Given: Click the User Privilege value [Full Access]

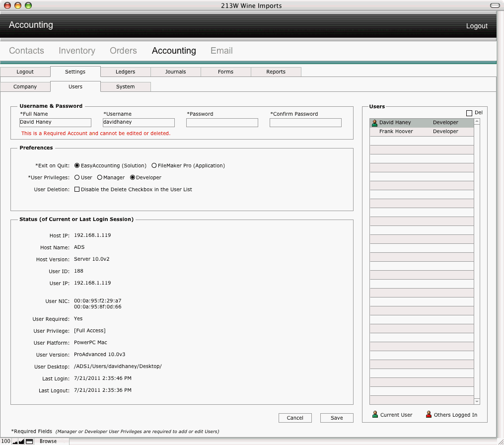Looking at the screenshot, I should click(90, 331).
